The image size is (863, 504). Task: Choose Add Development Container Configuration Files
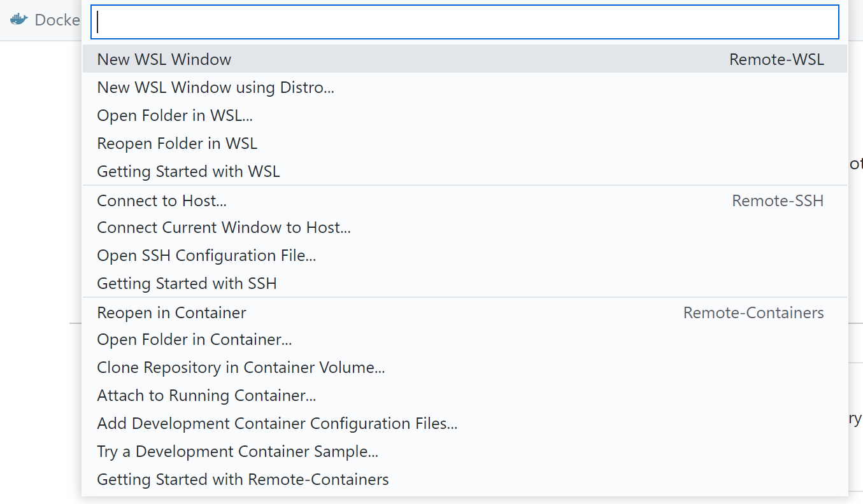coord(465,423)
